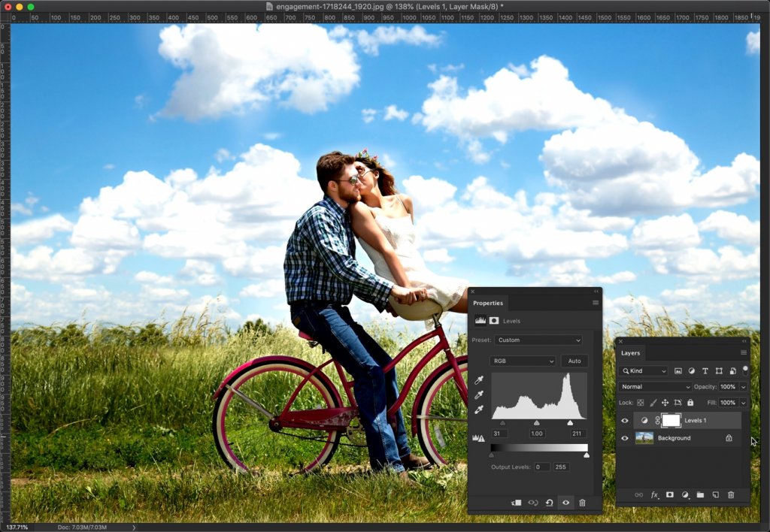This screenshot has width=770, height=532.
Task: Link layers using the chain link button
Action: [639, 495]
